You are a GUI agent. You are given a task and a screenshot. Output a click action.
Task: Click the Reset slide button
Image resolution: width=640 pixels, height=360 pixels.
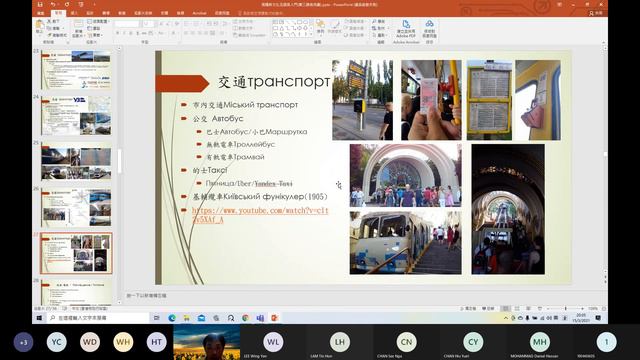tap(94, 28)
